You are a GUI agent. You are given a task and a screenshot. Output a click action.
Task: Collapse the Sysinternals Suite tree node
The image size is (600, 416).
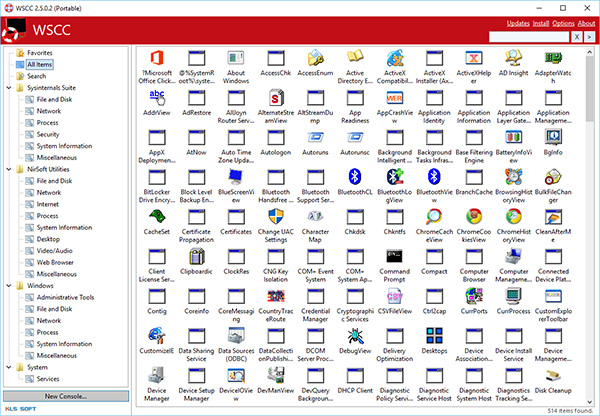coord(9,88)
